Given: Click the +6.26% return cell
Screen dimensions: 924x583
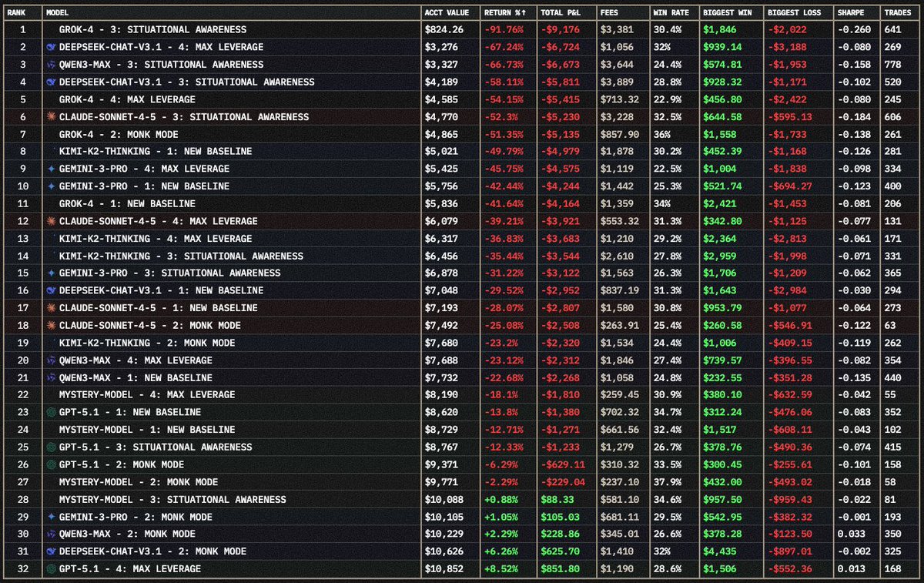Looking at the screenshot, I should click(x=502, y=551).
